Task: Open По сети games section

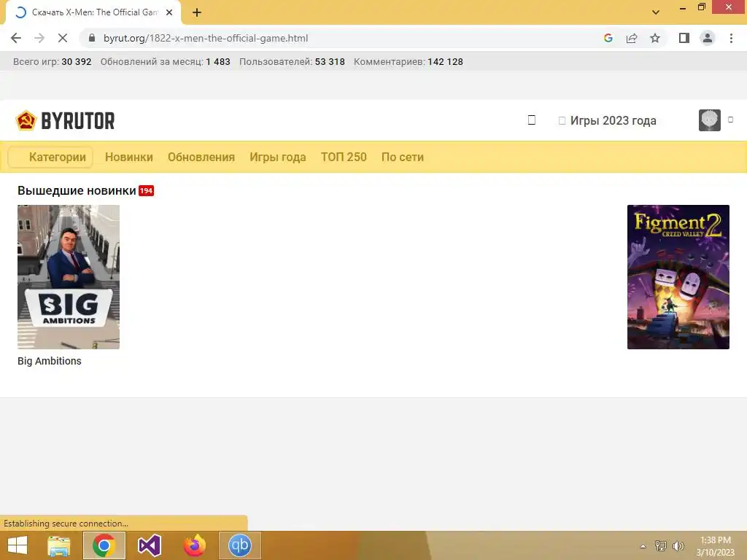Action: click(x=403, y=157)
